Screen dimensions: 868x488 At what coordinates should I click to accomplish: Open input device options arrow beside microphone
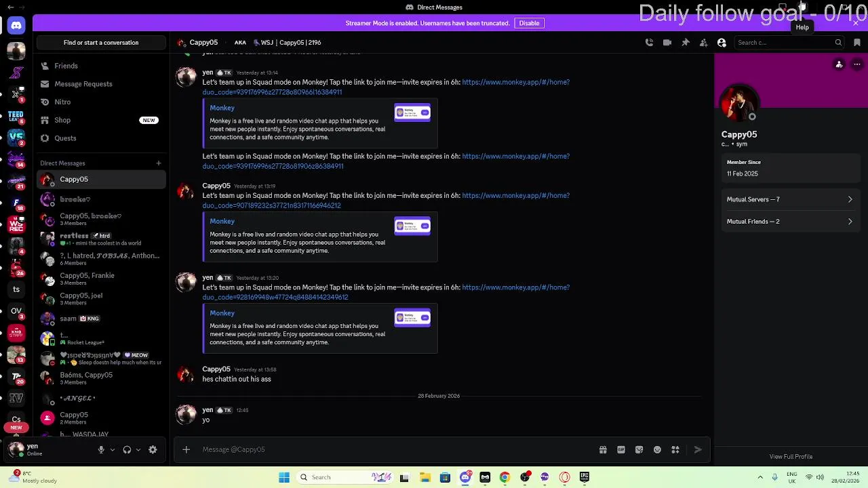113,449
